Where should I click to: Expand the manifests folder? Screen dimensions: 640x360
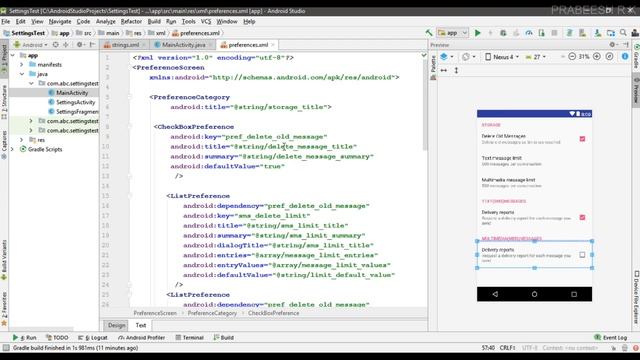[x=22, y=64]
